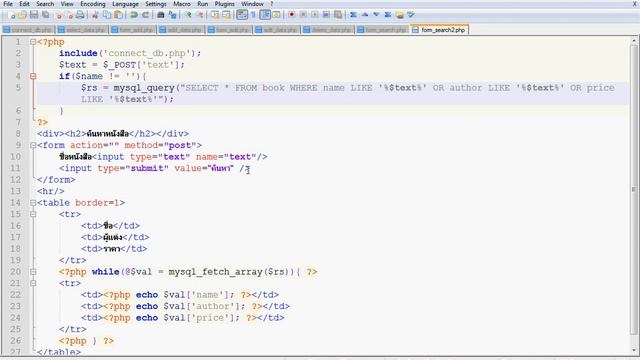The image size is (640, 360).
Task: Open the Run menu
Action: [x=202, y=4]
